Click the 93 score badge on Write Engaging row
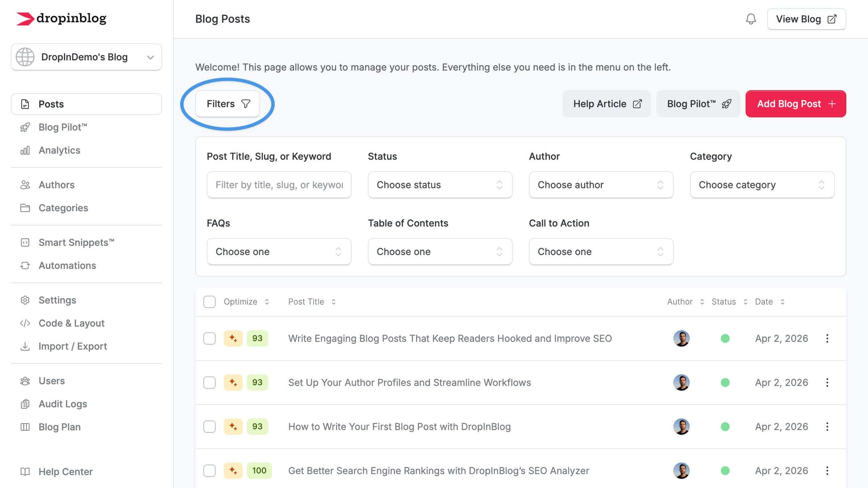 pos(257,339)
